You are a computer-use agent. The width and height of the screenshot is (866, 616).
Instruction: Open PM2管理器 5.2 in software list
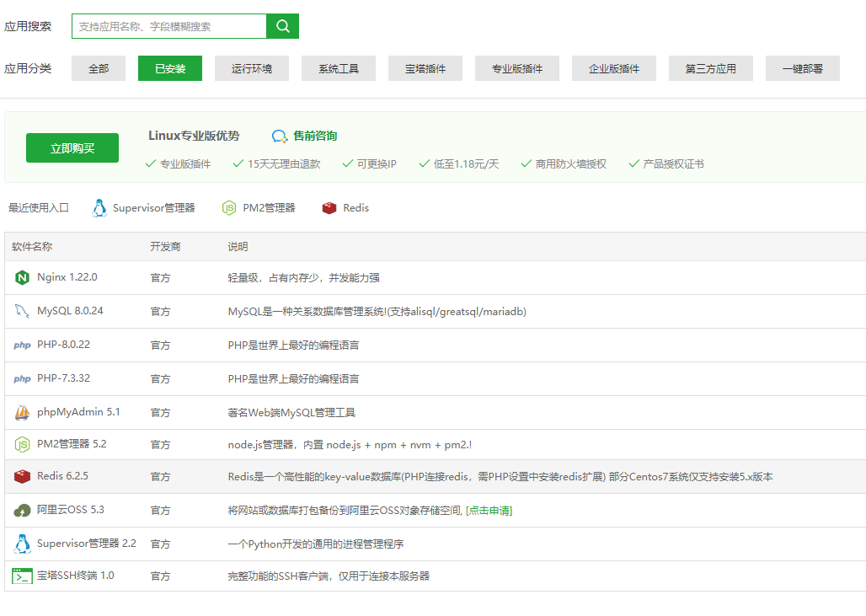coord(72,444)
